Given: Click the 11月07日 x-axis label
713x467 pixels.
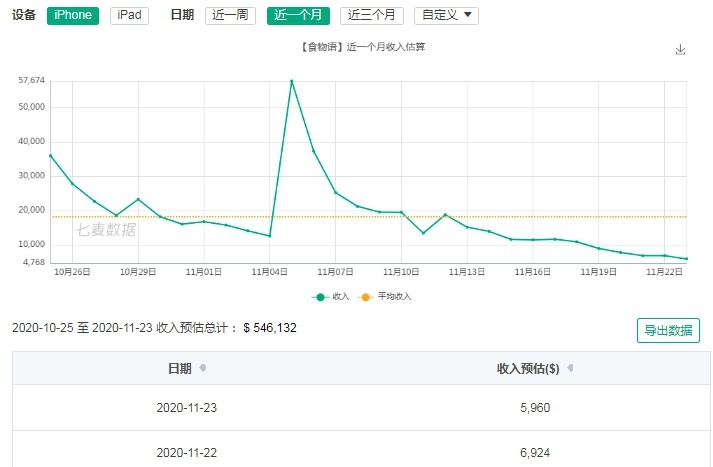Looking at the screenshot, I should click(335, 272).
